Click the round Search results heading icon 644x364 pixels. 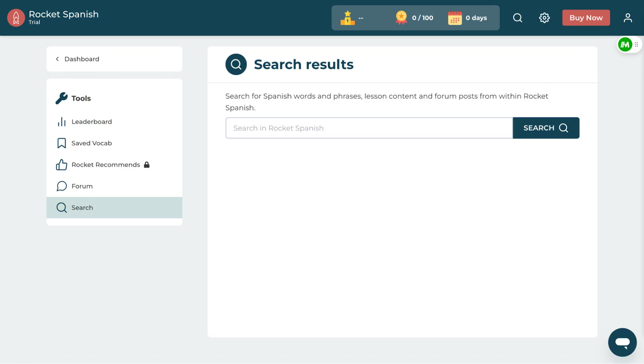[236, 64]
